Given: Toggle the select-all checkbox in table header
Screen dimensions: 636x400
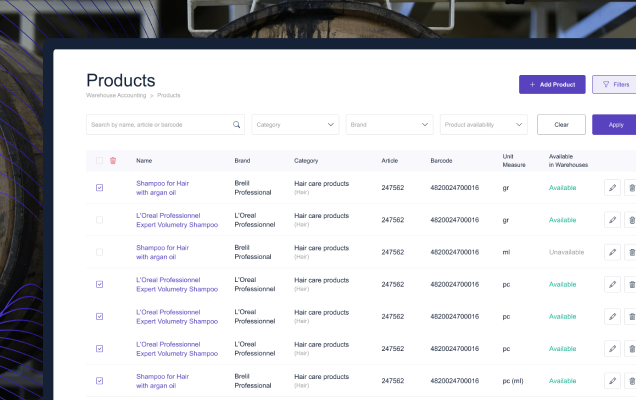Looking at the screenshot, I should (99, 161).
